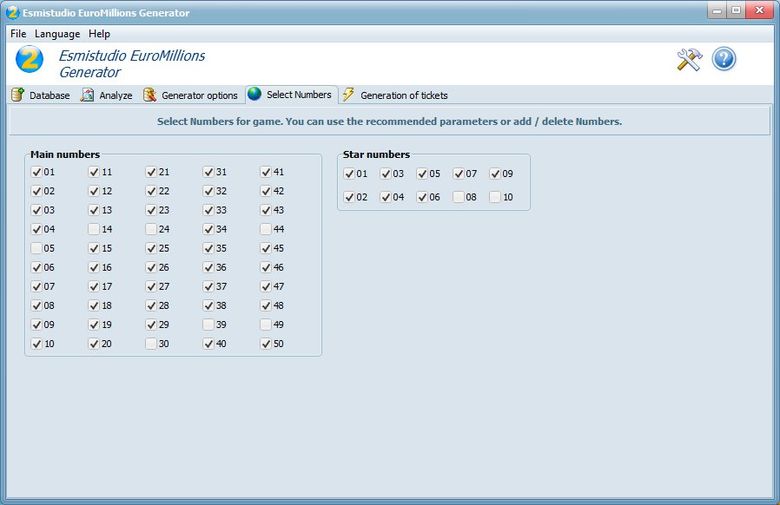Uncheck main number 17
The height and width of the screenshot is (505, 780).
94,287
